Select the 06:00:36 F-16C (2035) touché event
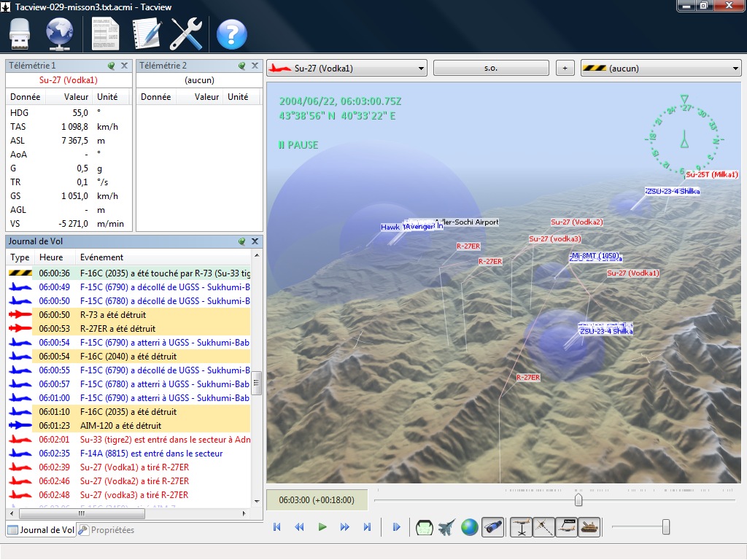 tap(128, 273)
